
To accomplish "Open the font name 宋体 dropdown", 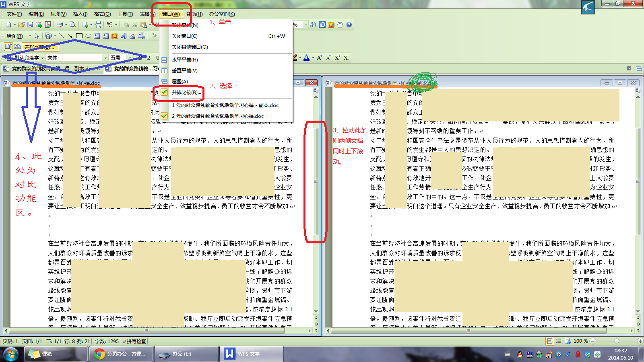I will pos(105,58).
